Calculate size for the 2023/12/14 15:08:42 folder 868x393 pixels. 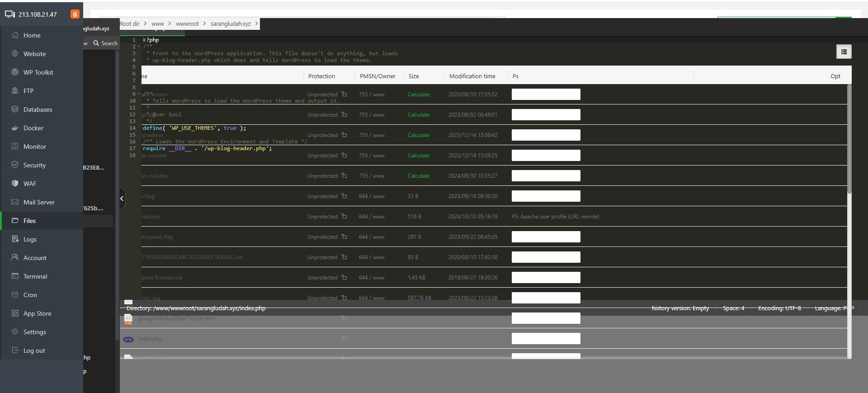[x=419, y=135]
